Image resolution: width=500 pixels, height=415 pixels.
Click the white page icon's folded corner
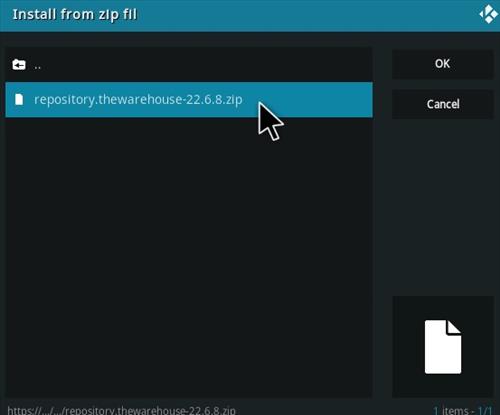(x=454, y=326)
